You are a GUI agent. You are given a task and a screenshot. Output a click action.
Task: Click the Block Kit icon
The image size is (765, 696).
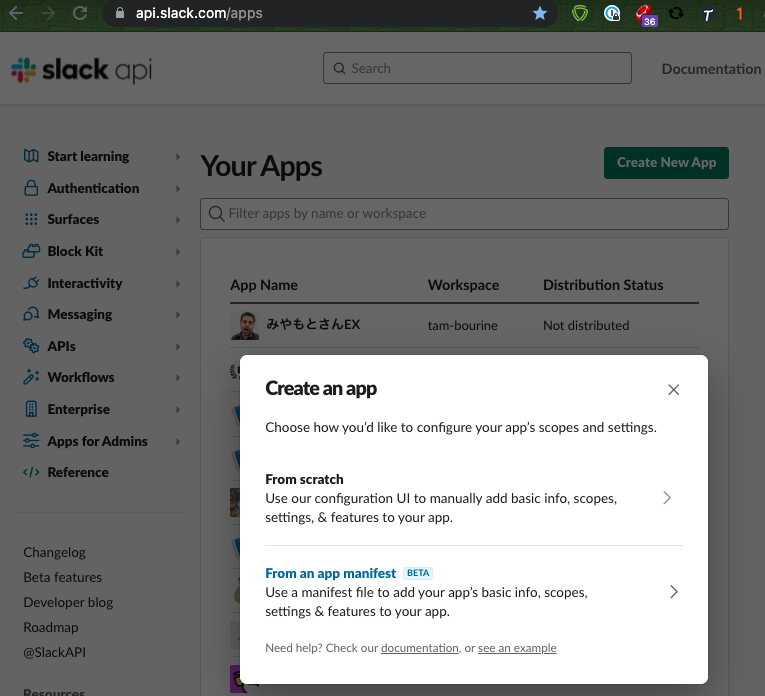click(x=31, y=251)
